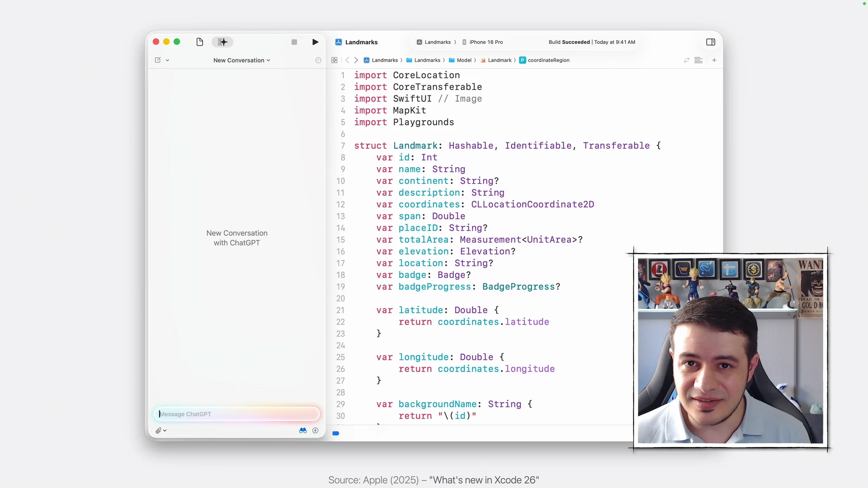Attach a file using the paperclip icon
The image size is (868, 488).
pos(158,430)
